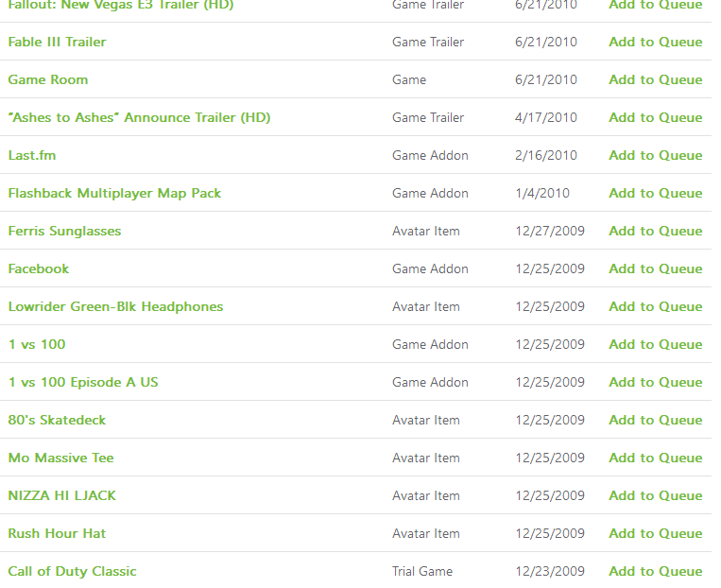Add Flashback Multiplayer Map Pack to queue
The image size is (721, 588).
[x=656, y=193]
